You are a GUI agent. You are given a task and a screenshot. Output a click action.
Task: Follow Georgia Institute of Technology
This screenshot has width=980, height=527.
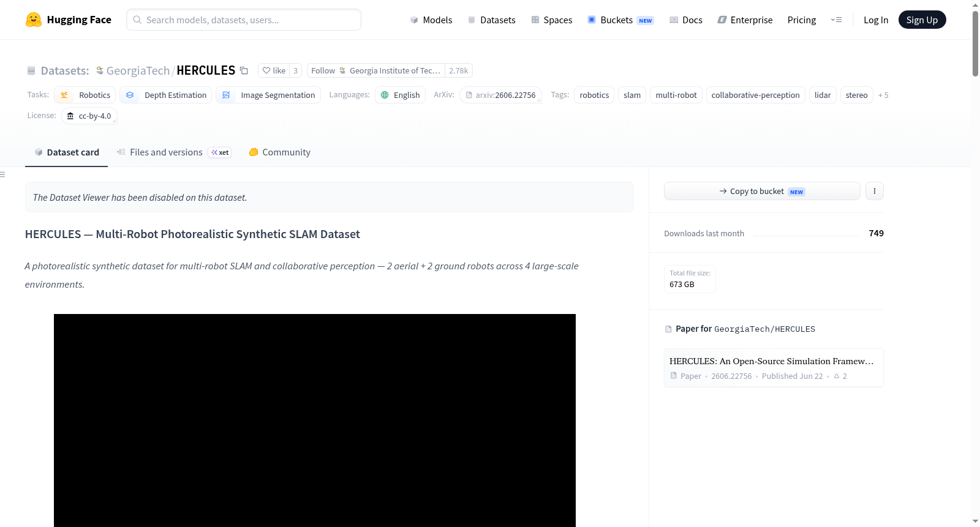tap(376, 70)
